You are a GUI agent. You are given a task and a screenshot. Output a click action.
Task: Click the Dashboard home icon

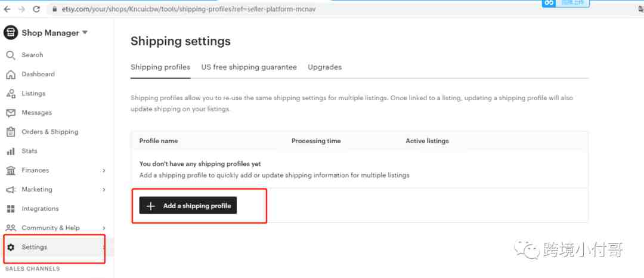tap(11, 75)
